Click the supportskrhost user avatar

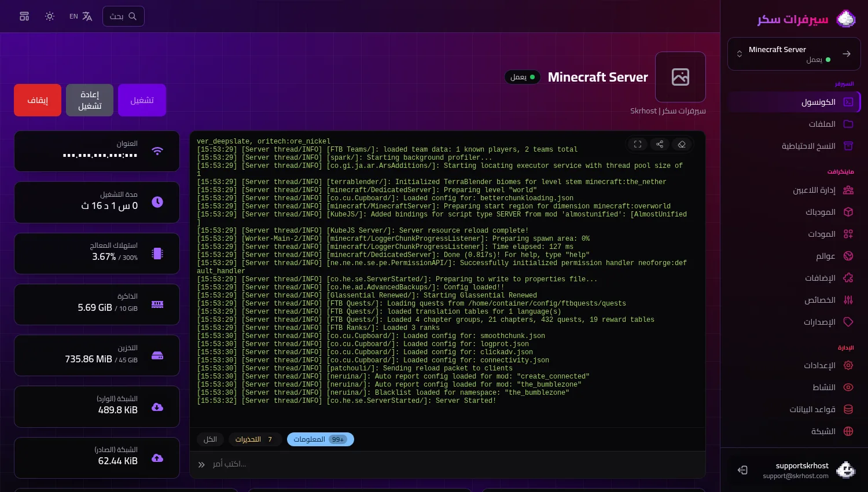pyautogui.click(x=845, y=470)
